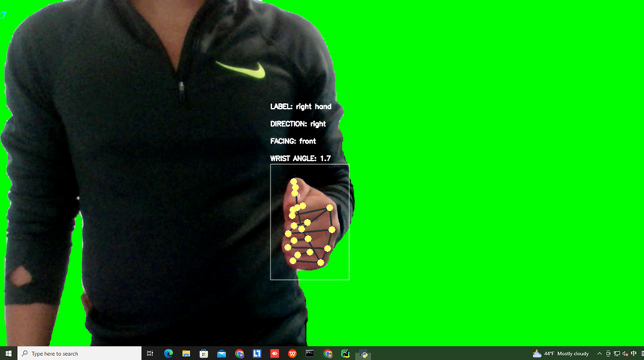Click the Chinese IME indicator
The height and width of the screenshot is (360, 644).
[x=634, y=354]
